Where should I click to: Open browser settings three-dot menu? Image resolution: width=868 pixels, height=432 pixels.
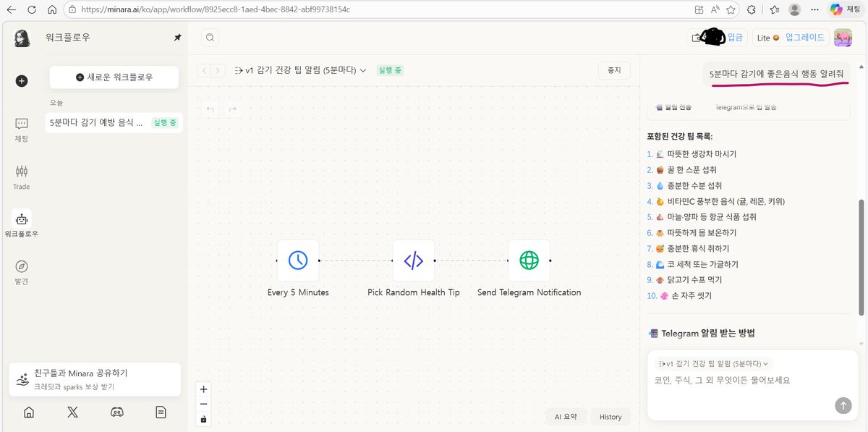click(815, 9)
